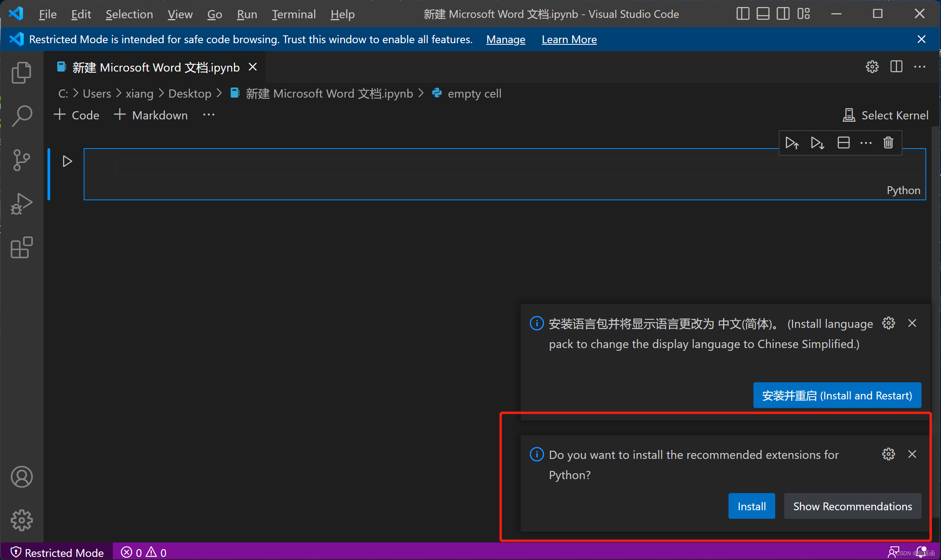Open the Selection menu
The height and width of the screenshot is (560, 941).
[129, 14]
